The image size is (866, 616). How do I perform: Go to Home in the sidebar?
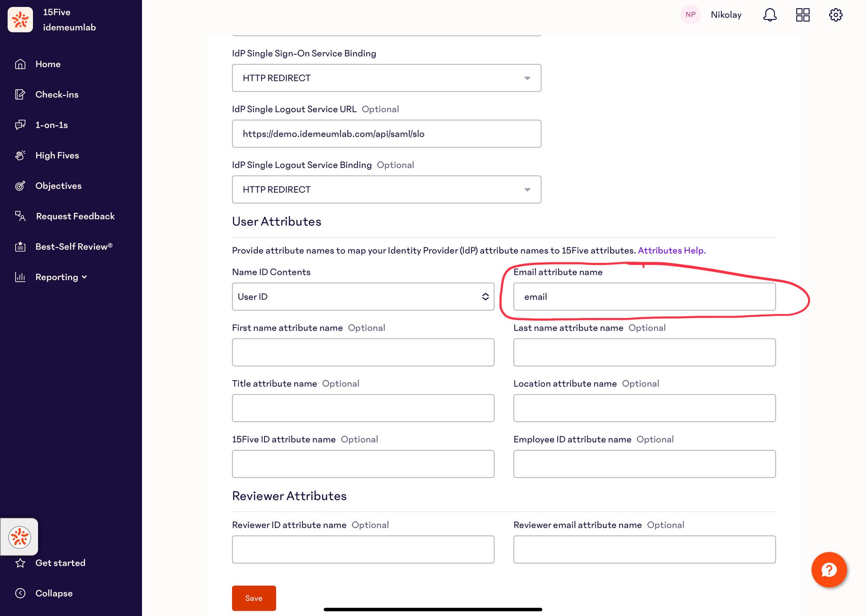[48, 64]
